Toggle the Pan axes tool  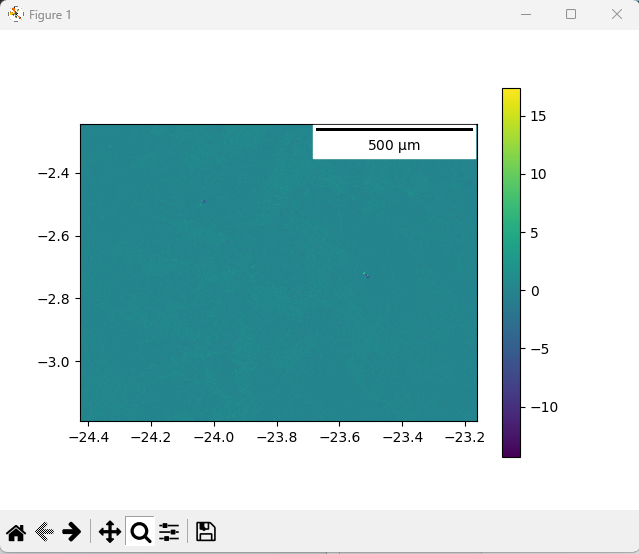coord(110,532)
